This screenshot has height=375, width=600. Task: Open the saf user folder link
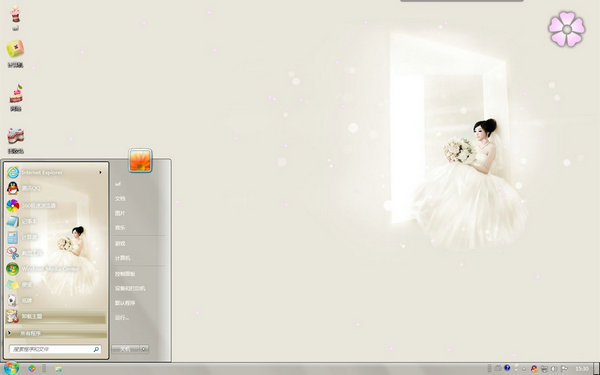coord(118,184)
